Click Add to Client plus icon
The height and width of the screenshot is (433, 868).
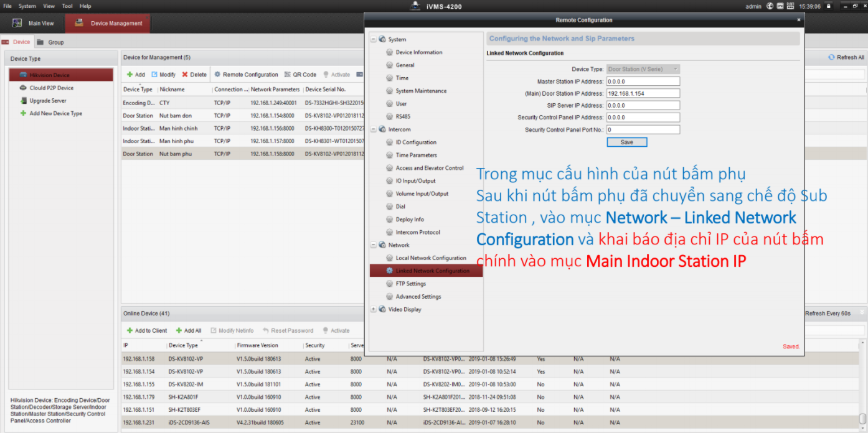(130, 331)
